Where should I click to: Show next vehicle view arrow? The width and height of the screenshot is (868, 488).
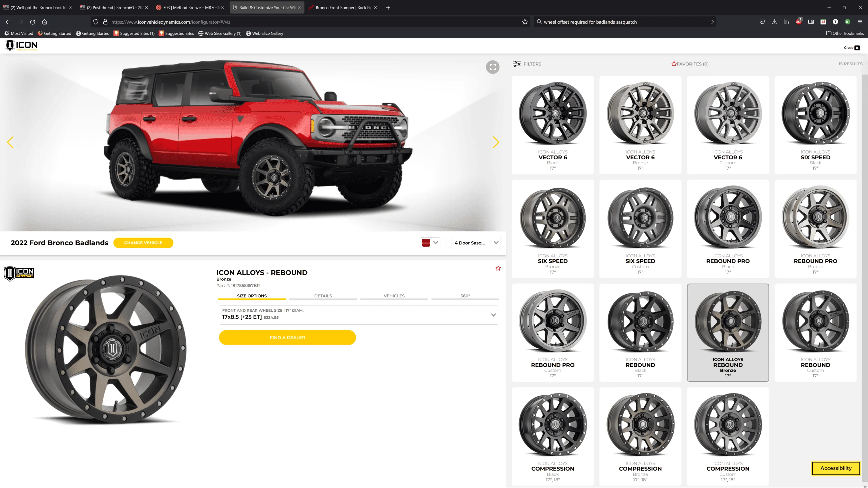point(496,142)
